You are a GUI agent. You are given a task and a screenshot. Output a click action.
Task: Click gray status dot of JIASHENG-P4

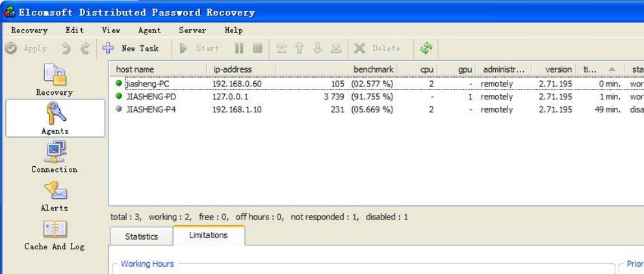click(x=119, y=109)
